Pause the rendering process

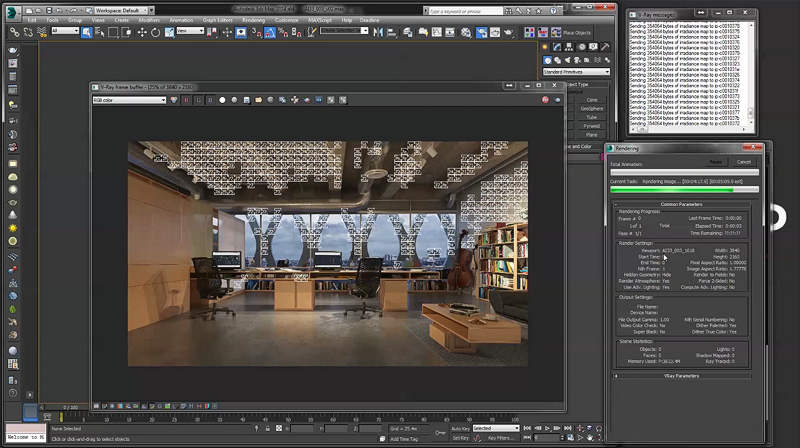tap(716, 161)
